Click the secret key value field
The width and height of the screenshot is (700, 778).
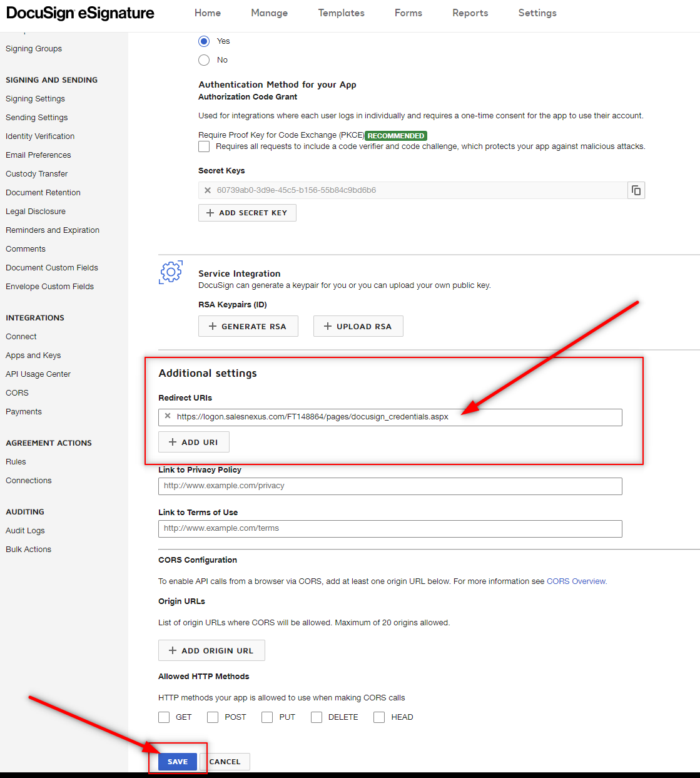[x=413, y=190]
